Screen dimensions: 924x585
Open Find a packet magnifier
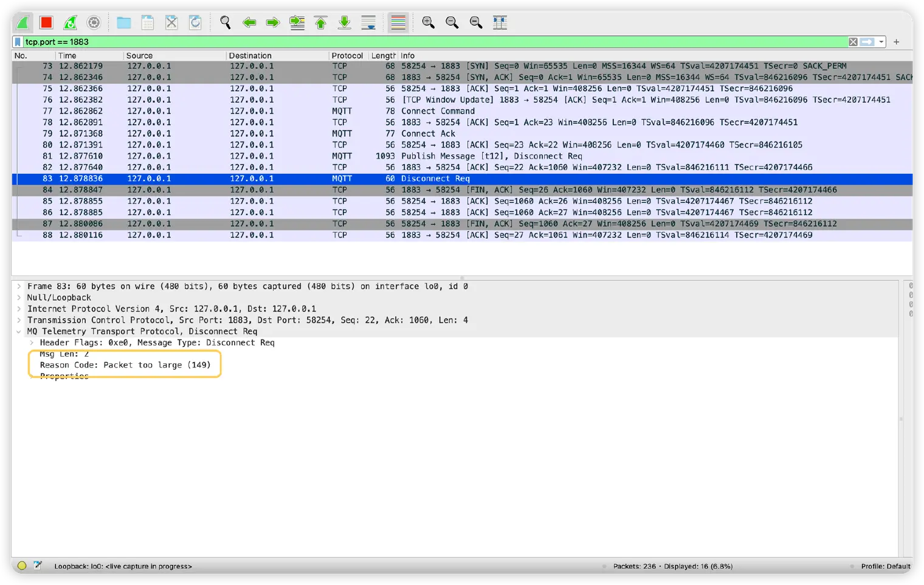226,22
